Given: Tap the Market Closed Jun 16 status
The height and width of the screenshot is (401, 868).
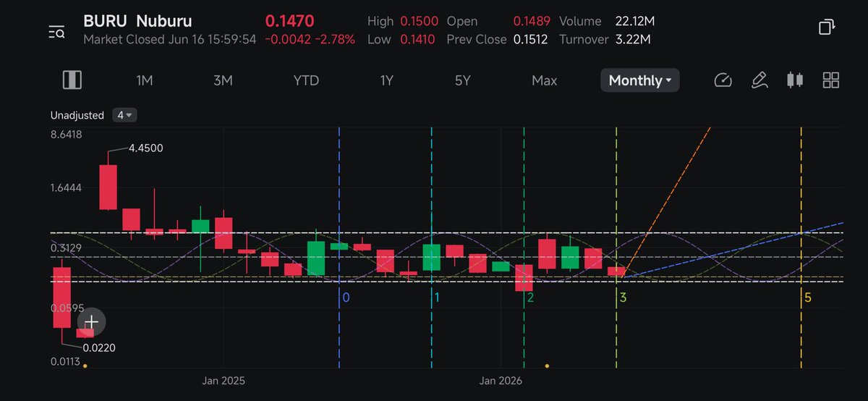Looking at the screenshot, I should 169,39.
